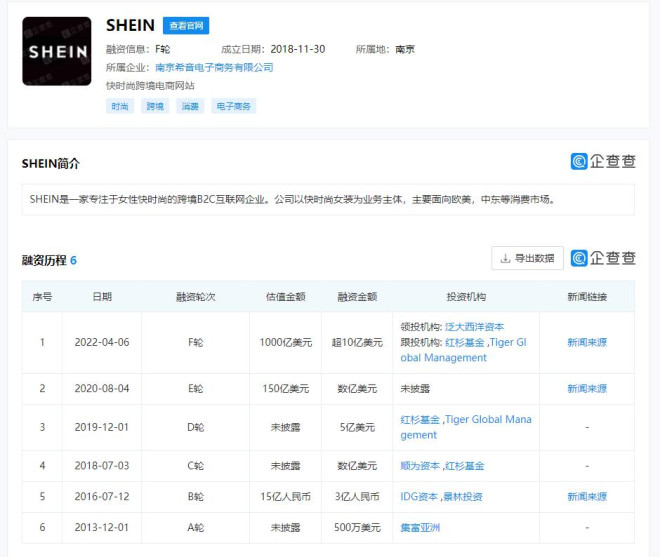660x557 pixels.
Task: Click the 投资机构 column header
Action: pos(466,296)
